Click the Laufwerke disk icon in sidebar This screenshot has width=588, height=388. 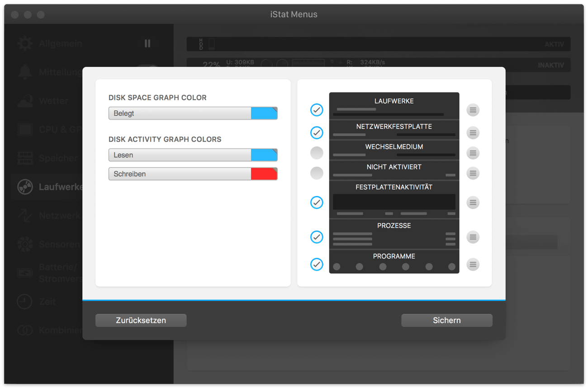25,187
